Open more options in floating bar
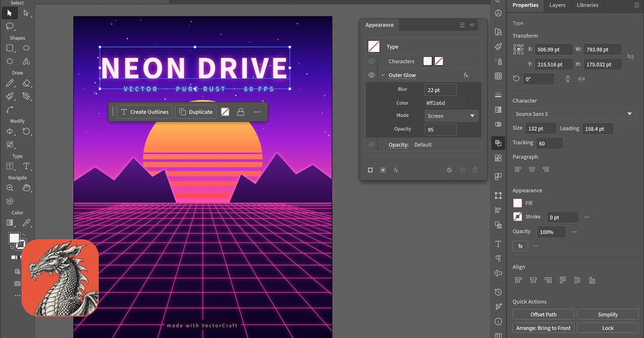 pos(258,112)
